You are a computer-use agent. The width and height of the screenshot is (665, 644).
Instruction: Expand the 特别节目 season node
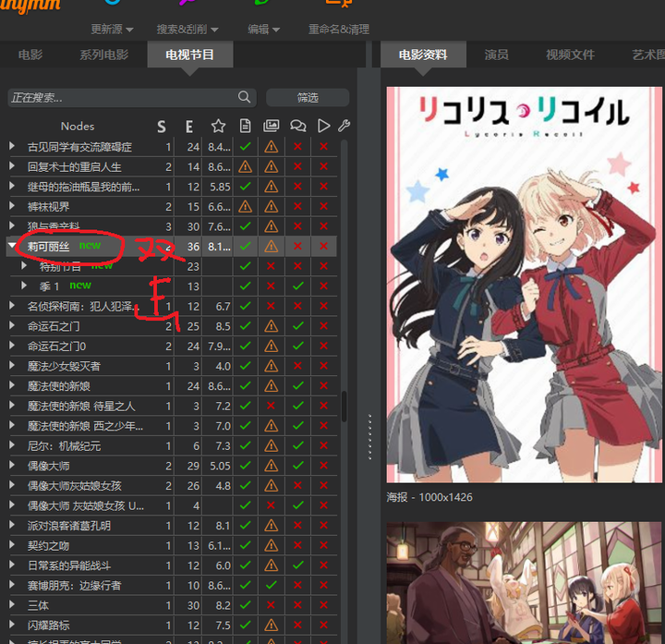tap(24, 265)
